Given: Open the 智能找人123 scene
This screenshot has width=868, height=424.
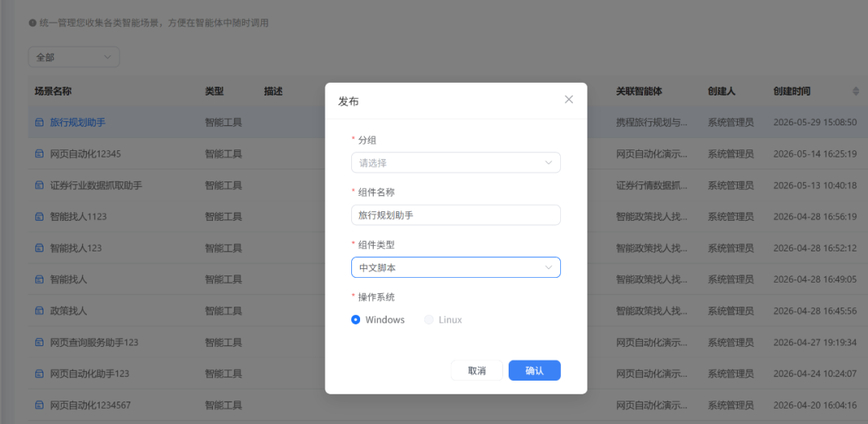Looking at the screenshot, I should point(76,248).
